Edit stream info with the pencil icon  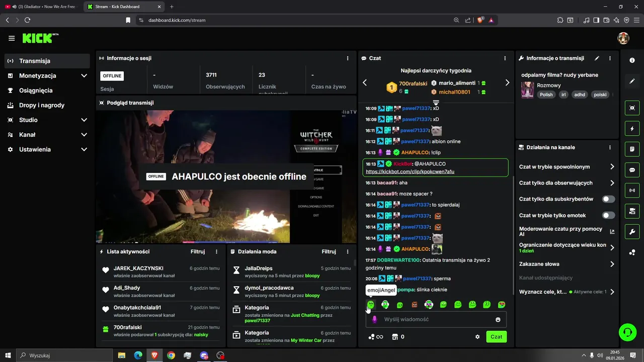(597, 58)
